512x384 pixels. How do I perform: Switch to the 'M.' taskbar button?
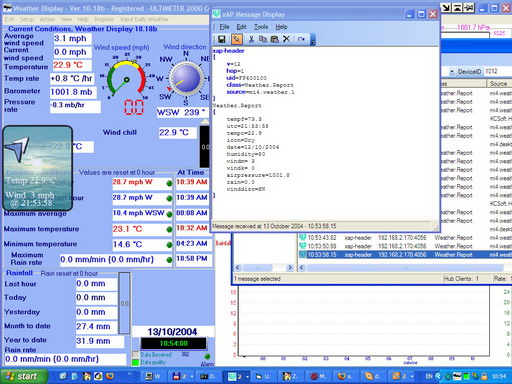point(317,376)
